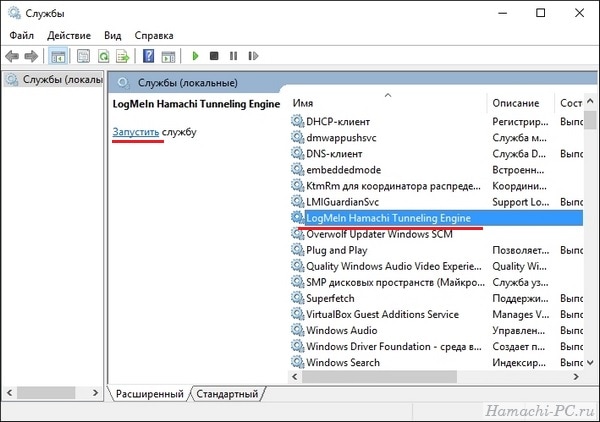Toggle the show/hide console tree icon
Viewport: 600px width, 422px height.
pyautogui.click(x=58, y=56)
